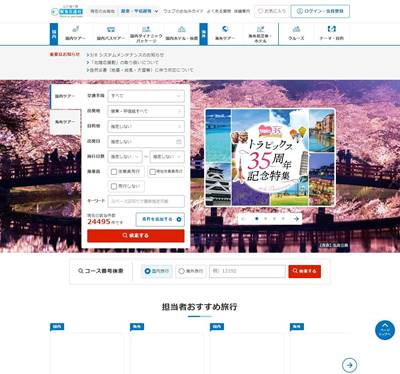The height and width of the screenshot is (374, 400).
Task: Open first recommended card tagged 国内
Action: point(87,349)
